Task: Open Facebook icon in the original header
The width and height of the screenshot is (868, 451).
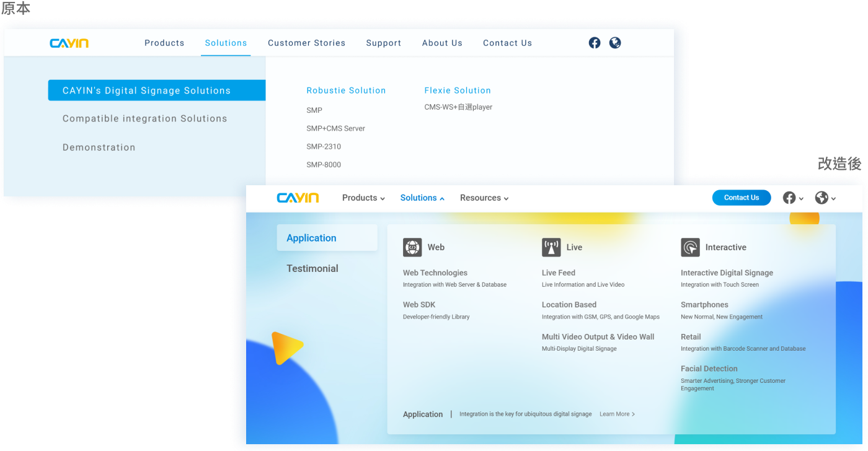Action: point(595,43)
